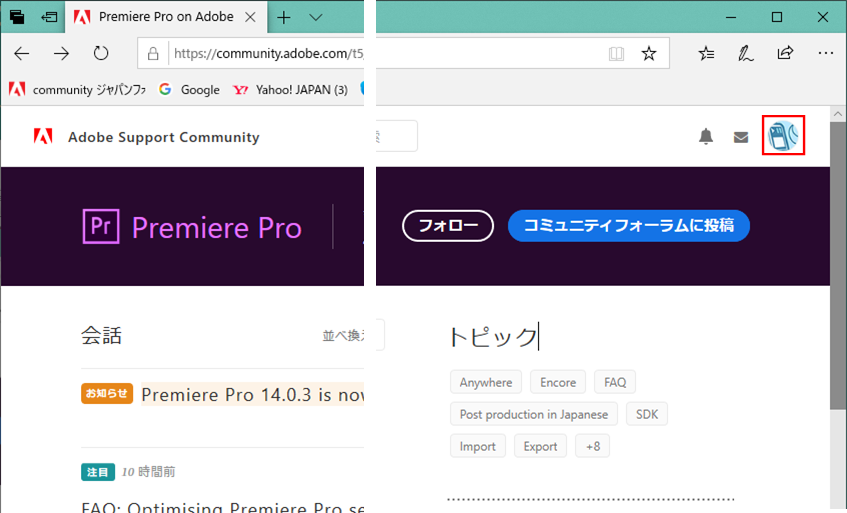Open reading view book icon

[x=616, y=53]
